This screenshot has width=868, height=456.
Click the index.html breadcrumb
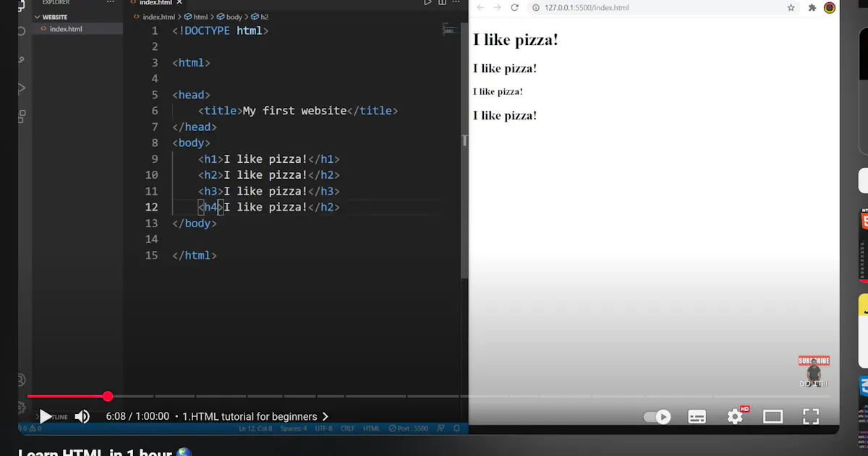tap(158, 17)
